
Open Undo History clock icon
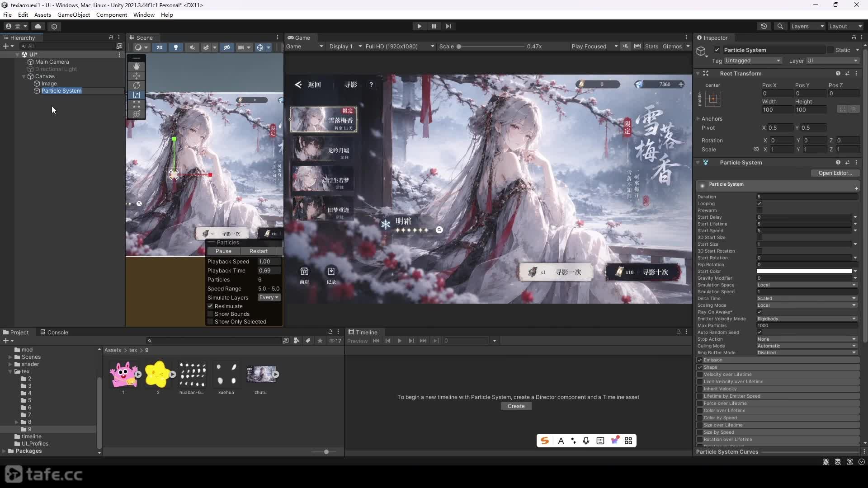click(764, 26)
